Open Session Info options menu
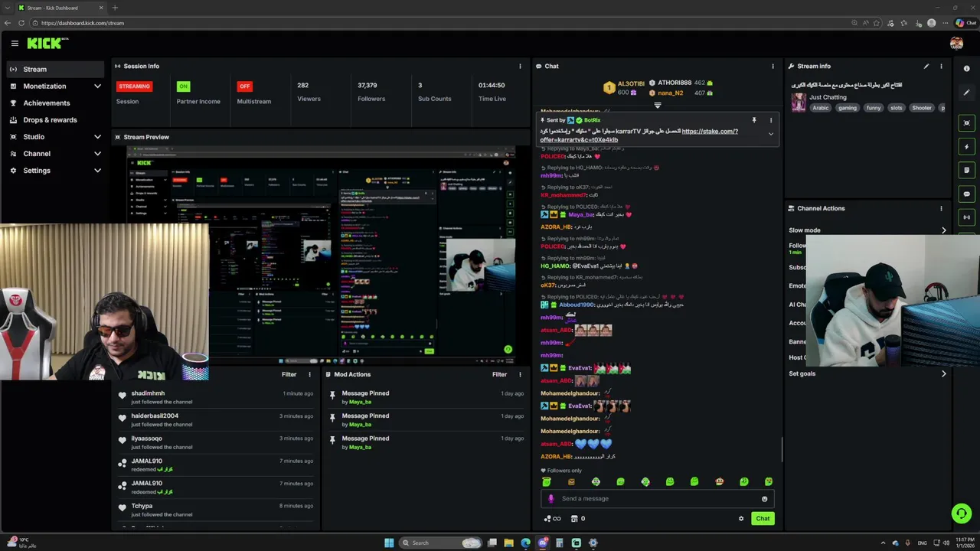 [520, 66]
